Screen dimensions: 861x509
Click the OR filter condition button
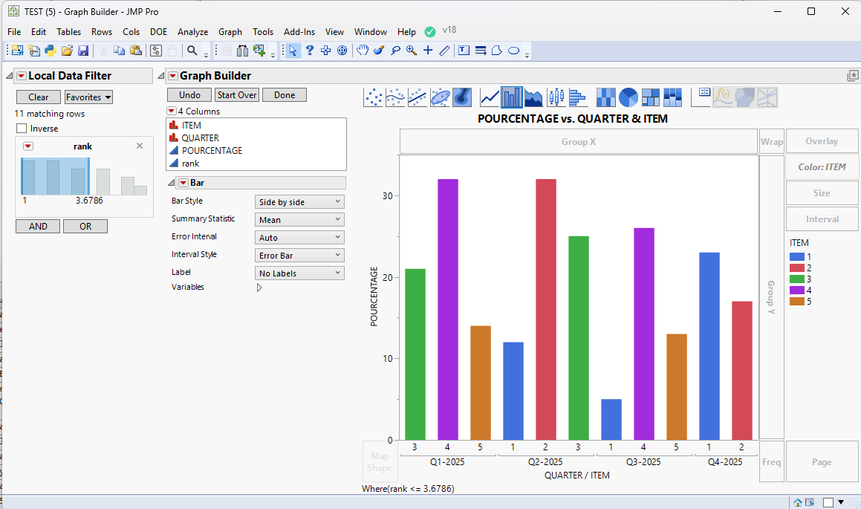[x=85, y=226]
